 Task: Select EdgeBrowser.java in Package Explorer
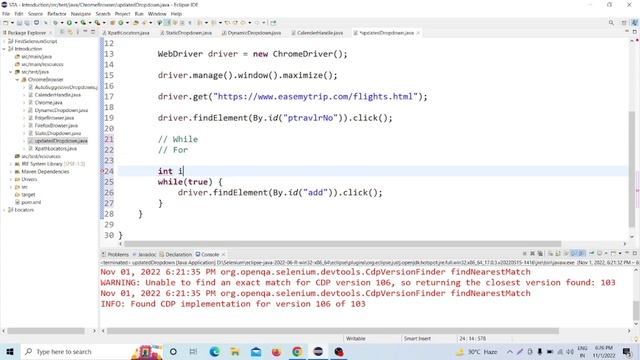(x=54, y=118)
